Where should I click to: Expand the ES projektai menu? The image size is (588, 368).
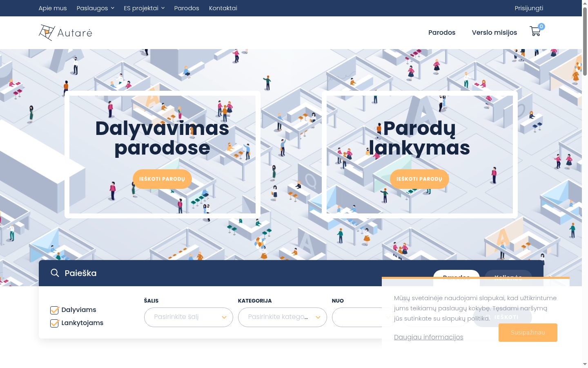144,8
